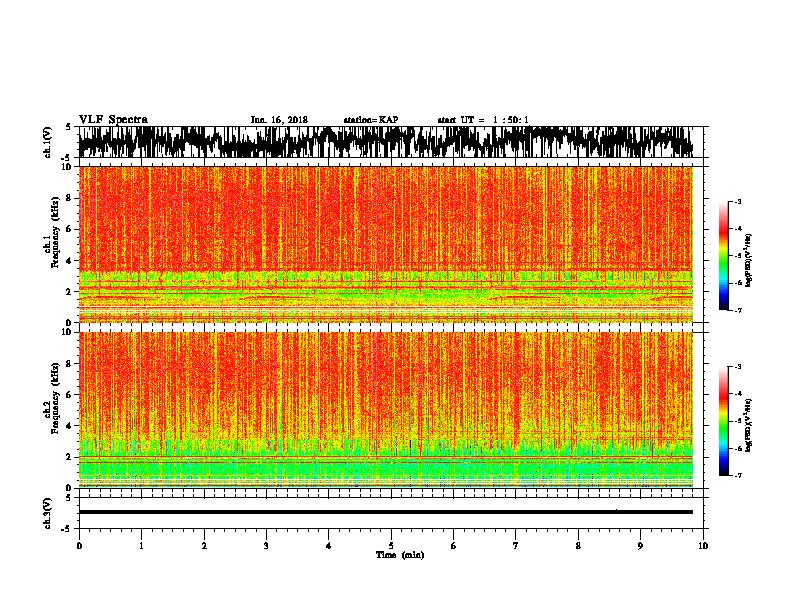
Task: Click time axis tick label "4"
Action: [x=329, y=546]
